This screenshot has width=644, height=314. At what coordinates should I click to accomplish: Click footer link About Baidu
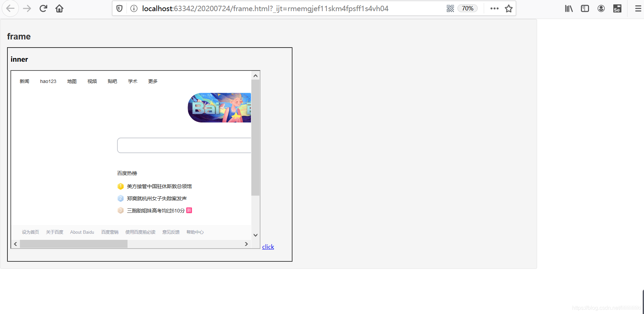(x=82, y=232)
